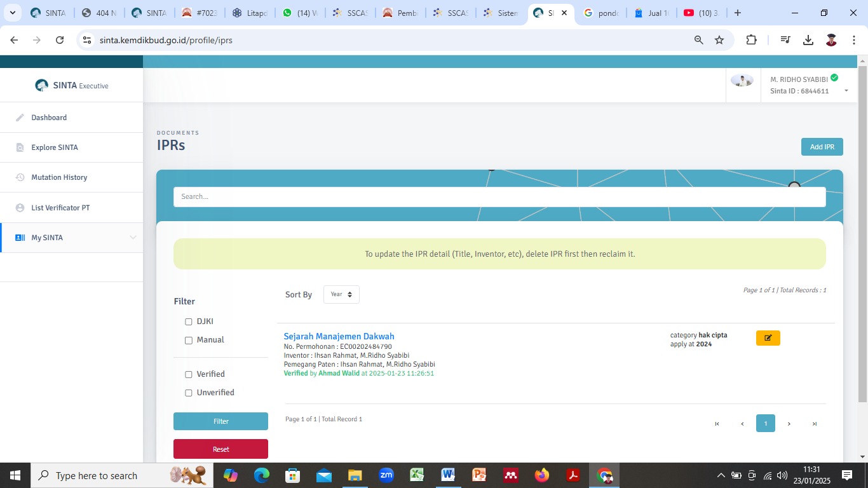Enable the DJKI filter checkbox
The height and width of the screenshot is (488, 868).
coord(189,322)
